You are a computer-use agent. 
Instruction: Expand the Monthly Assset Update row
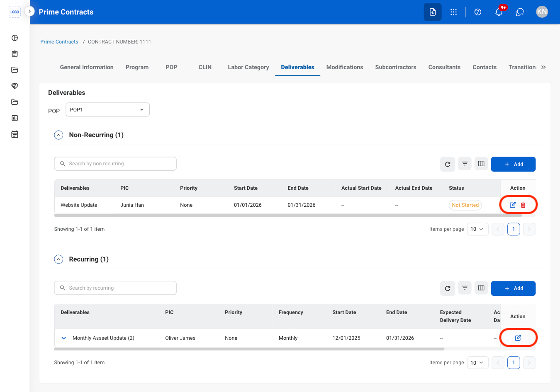(x=64, y=338)
